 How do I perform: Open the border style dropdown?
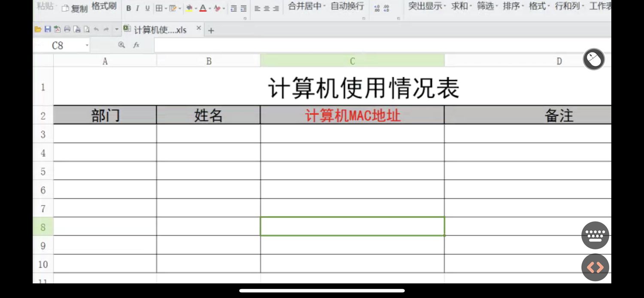coord(165,9)
